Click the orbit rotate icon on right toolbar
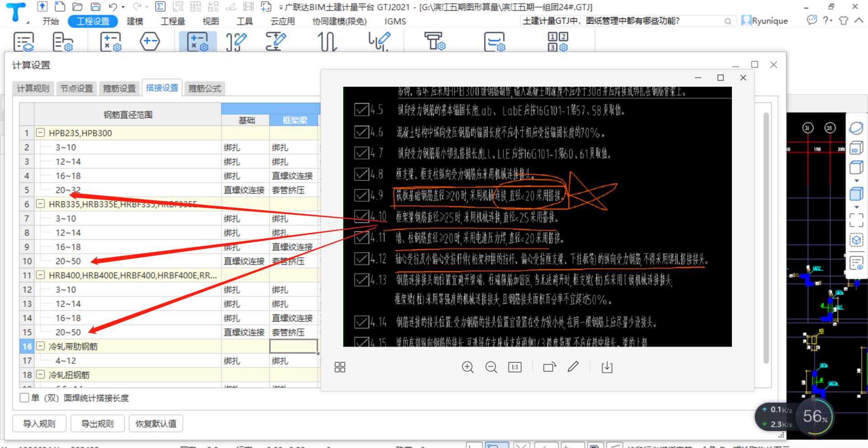Image resolution: width=868 pixels, height=448 pixels. (856, 128)
